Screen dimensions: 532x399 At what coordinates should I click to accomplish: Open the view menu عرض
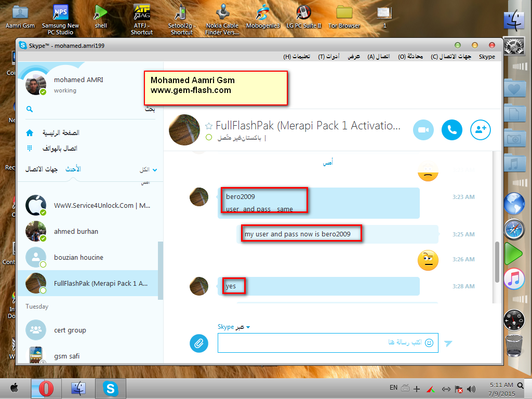(353, 57)
